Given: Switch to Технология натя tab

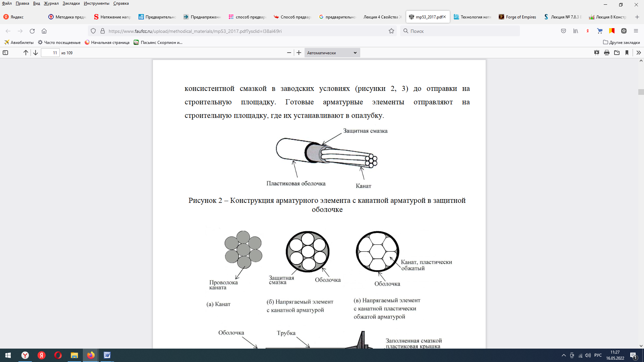Looking at the screenshot, I should [472, 17].
